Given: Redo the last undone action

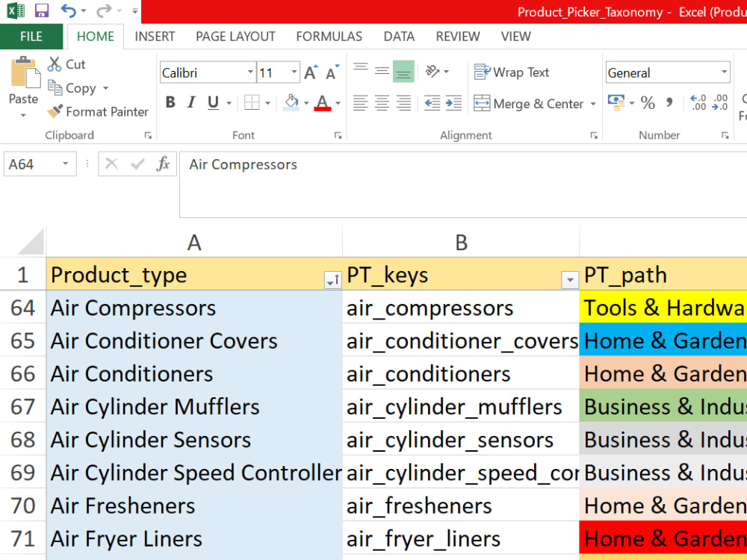Looking at the screenshot, I should click(103, 10).
